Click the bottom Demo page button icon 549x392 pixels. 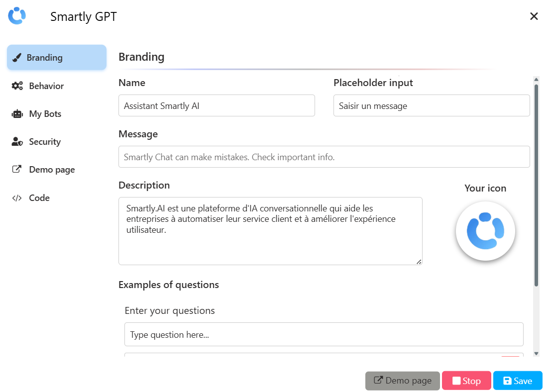(378, 380)
